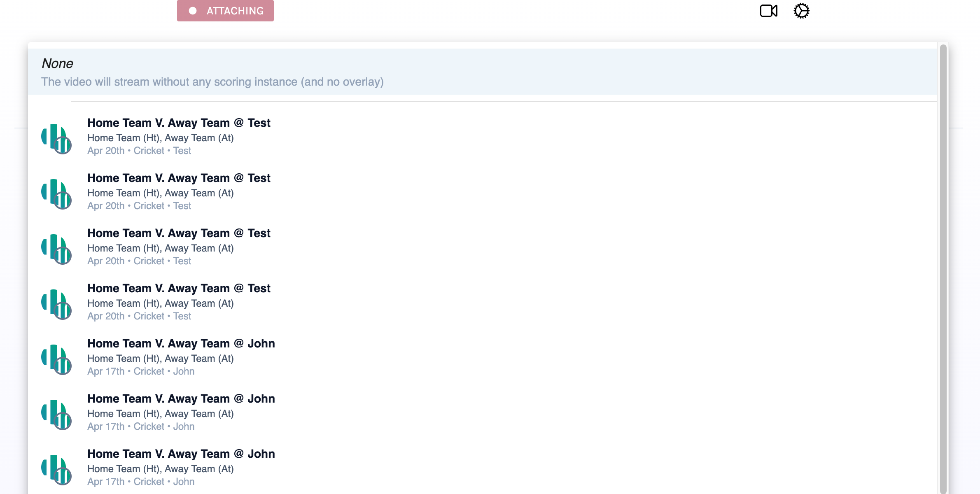
Task: Click 'Apr 17th • Cricket • John' in first John row
Action: coord(141,371)
